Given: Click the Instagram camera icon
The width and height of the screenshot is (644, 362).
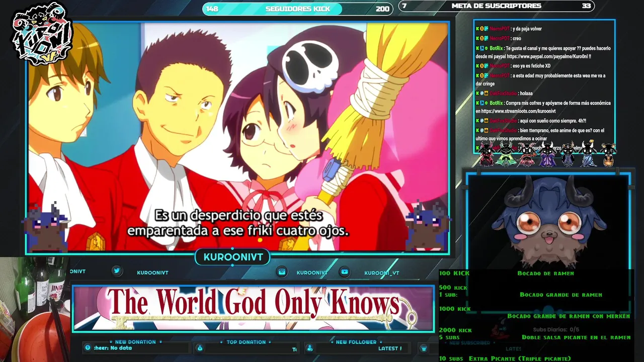Looking at the screenshot, I should [282, 271].
